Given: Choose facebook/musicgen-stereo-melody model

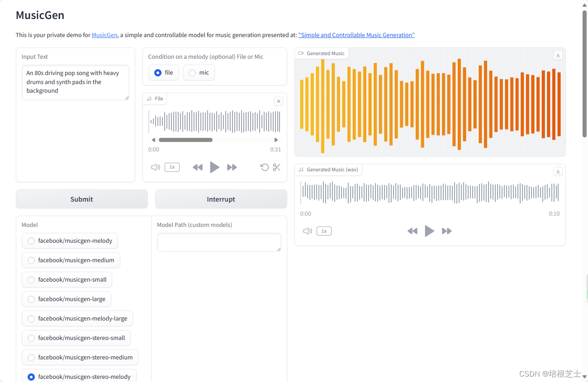Looking at the screenshot, I should pos(79,376).
